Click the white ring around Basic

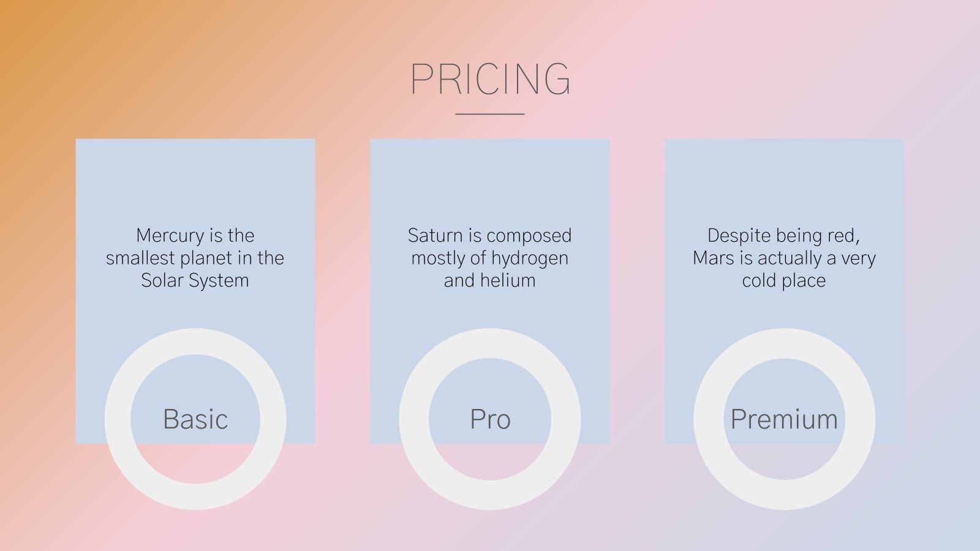[118, 419]
